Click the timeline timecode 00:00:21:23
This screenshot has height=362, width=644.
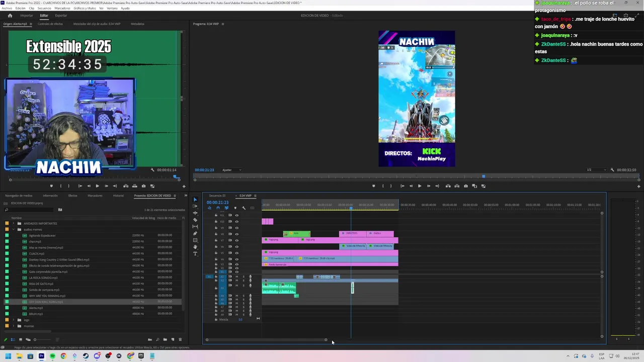217,202
